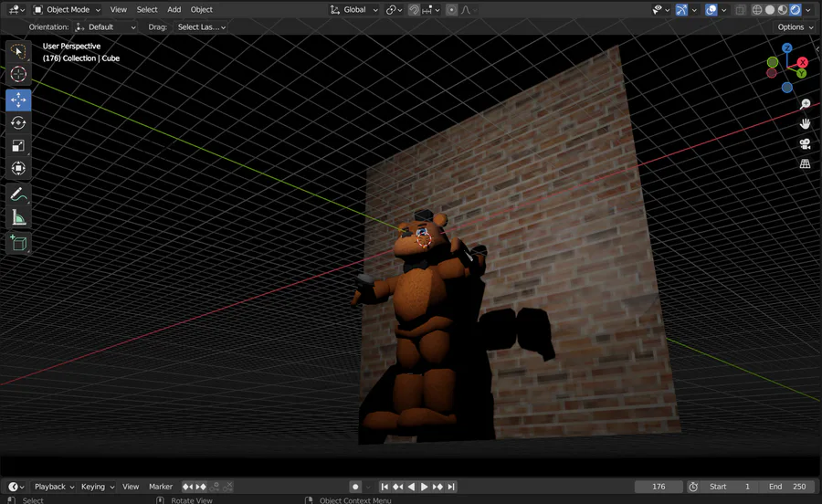
Task: Click the X axis on navigation gizmo
Action: [802, 62]
